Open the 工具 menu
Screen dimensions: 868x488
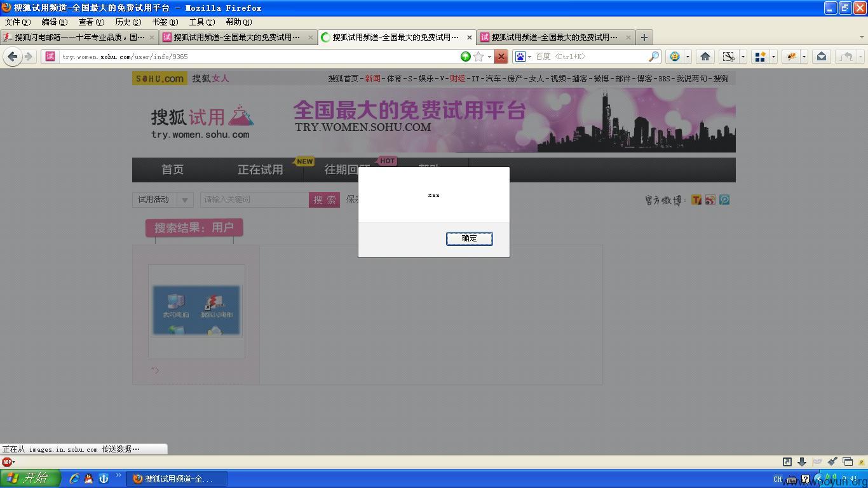[x=201, y=22]
